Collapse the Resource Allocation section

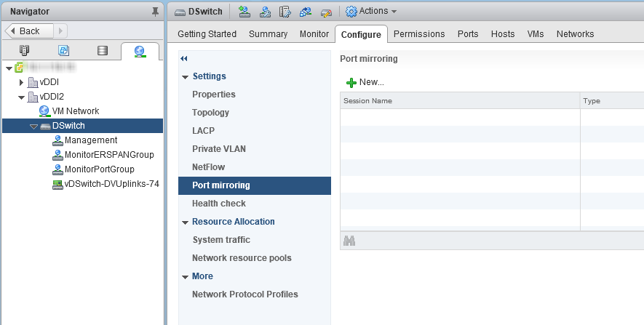coord(185,222)
